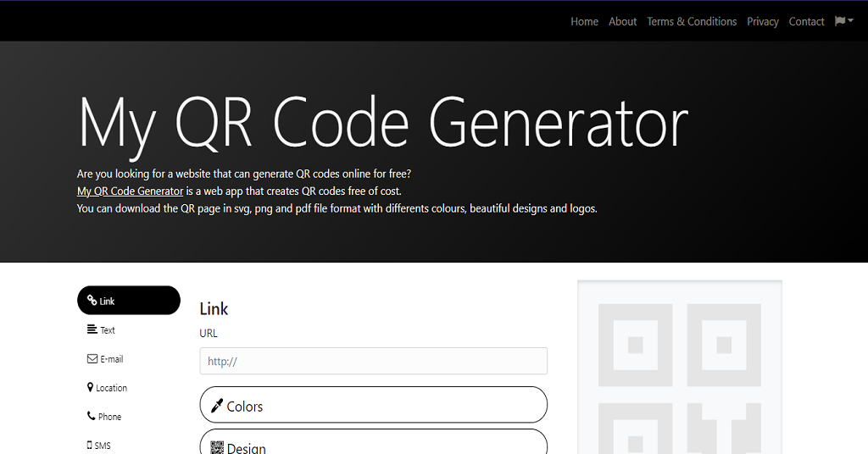Image resolution: width=868 pixels, height=454 pixels.
Task: Expand the Design section
Action: tap(374, 442)
